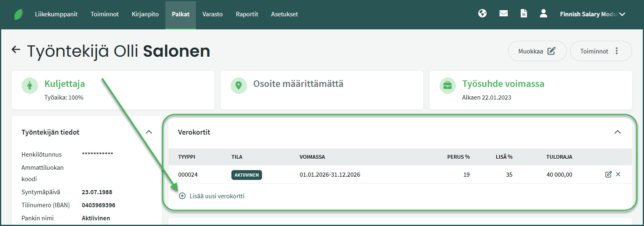This screenshot has width=644, height=226.
Task: Open the user profile icon
Action: pos(543,13)
